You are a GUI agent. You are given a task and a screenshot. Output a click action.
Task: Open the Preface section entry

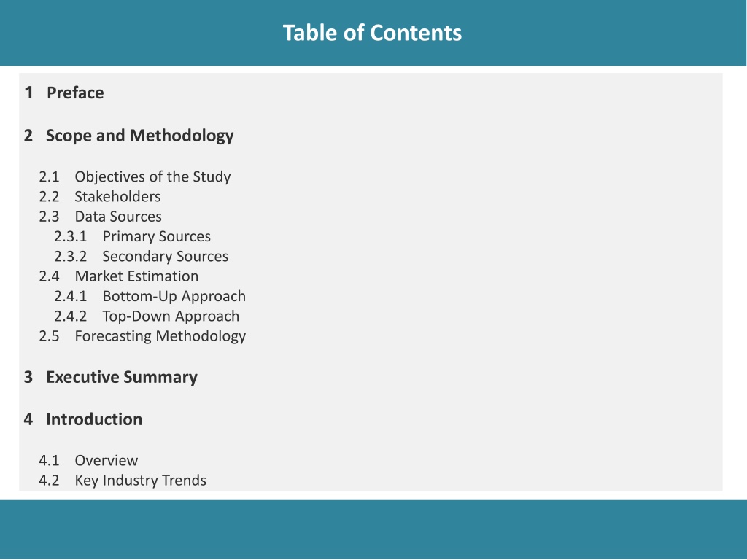[x=64, y=93]
